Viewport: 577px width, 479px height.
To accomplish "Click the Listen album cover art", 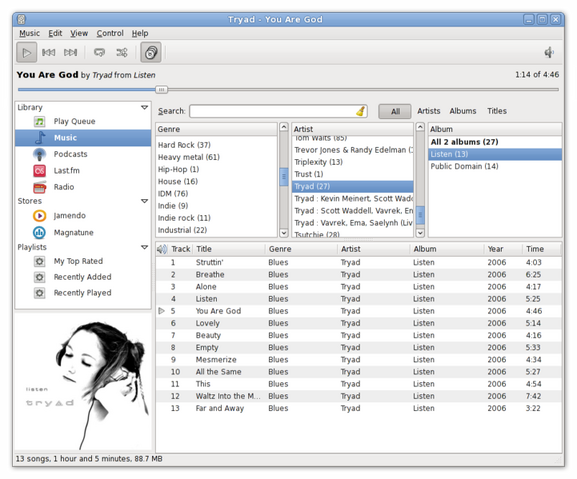I will point(83,382).
